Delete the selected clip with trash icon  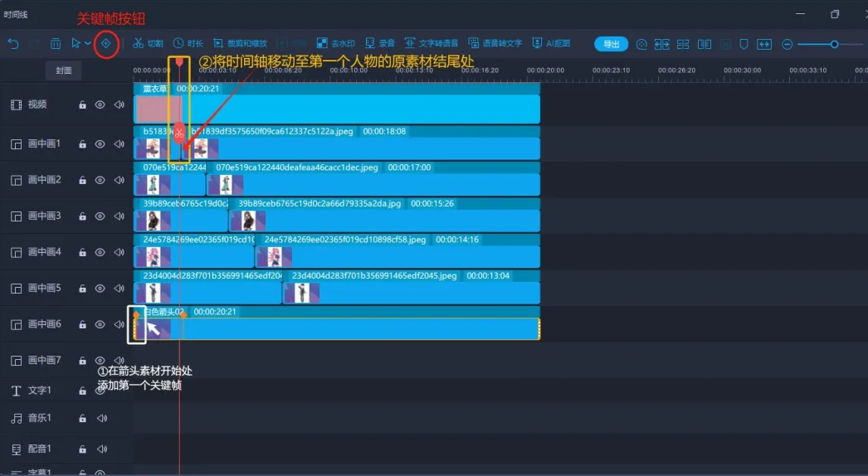click(56, 43)
